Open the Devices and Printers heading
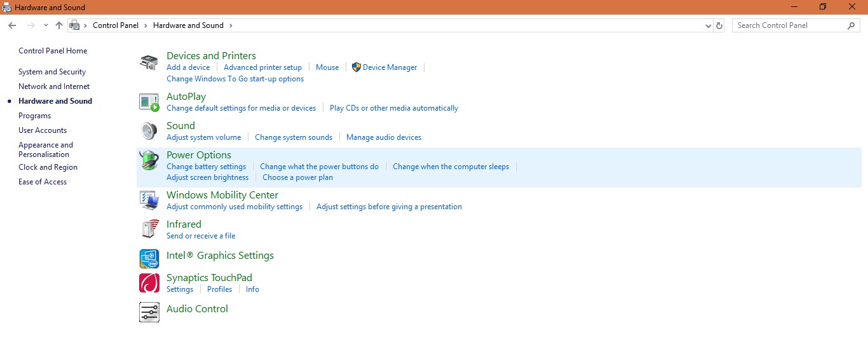 click(211, 56)
